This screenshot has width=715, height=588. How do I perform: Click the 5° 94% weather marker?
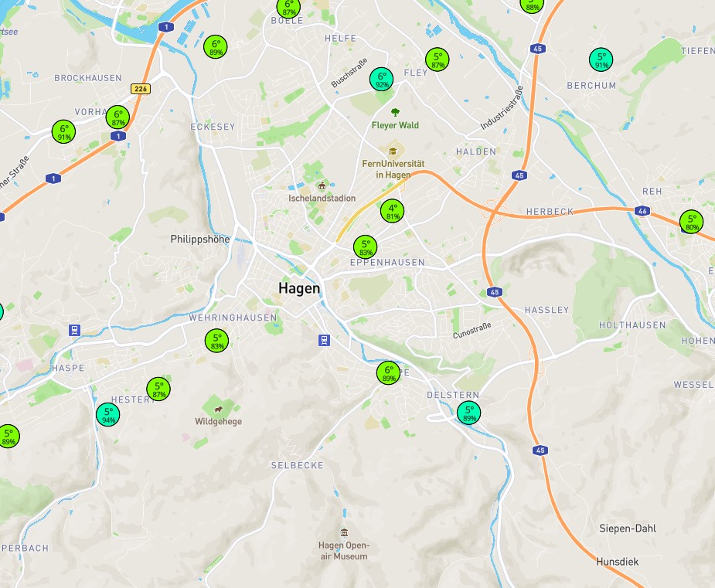pos(108,414)
